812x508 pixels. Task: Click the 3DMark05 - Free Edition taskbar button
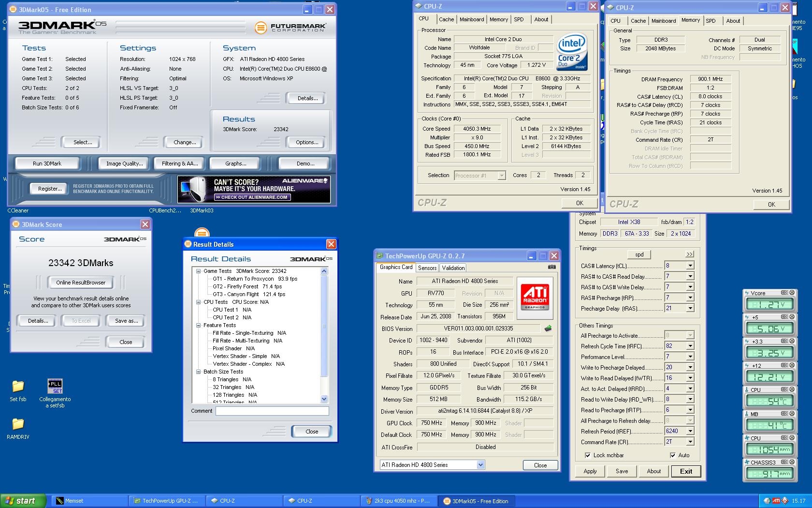477,501
